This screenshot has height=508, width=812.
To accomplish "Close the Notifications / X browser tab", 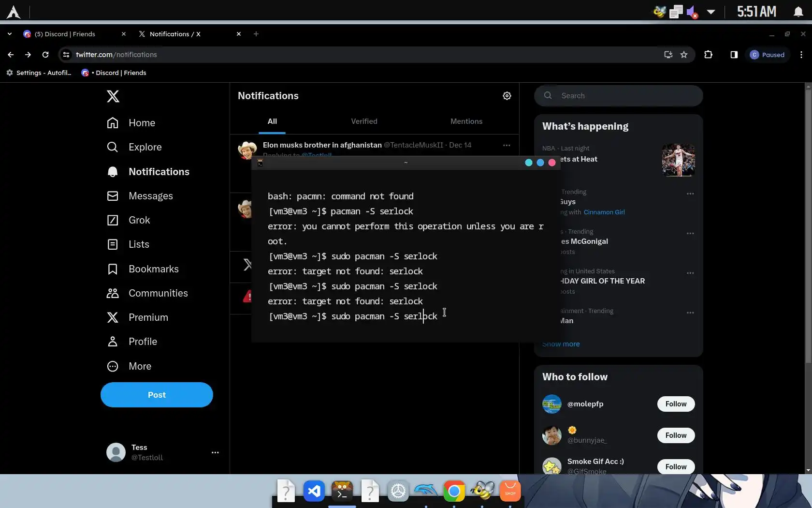I will click(239, 34).
